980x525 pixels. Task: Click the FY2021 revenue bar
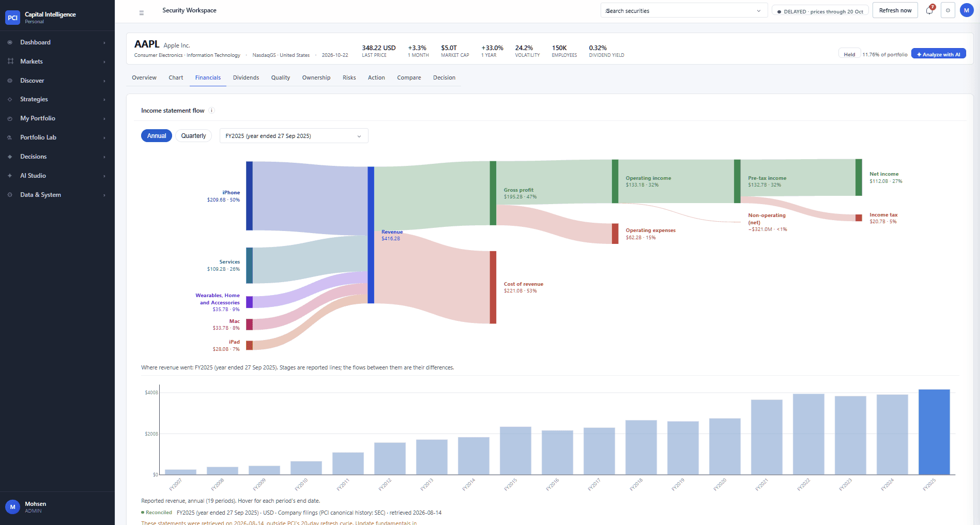tap(767, 437)
